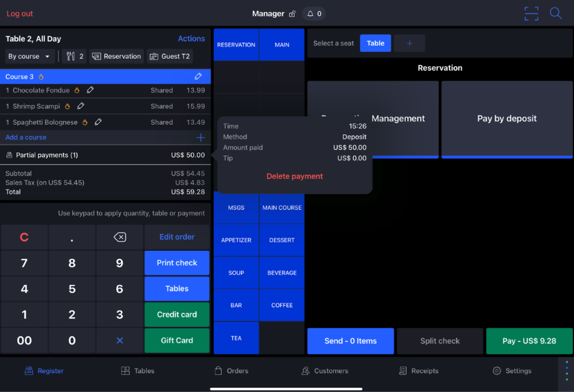Toggle the manager lock icon
This screenshot has width=574, height=392.
pos(292,14)
